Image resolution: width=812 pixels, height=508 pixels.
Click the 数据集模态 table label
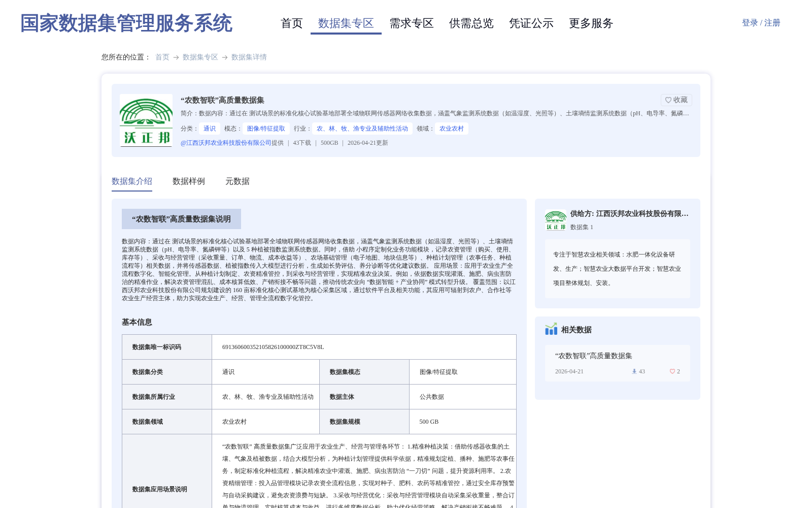[x=345, y=372]
